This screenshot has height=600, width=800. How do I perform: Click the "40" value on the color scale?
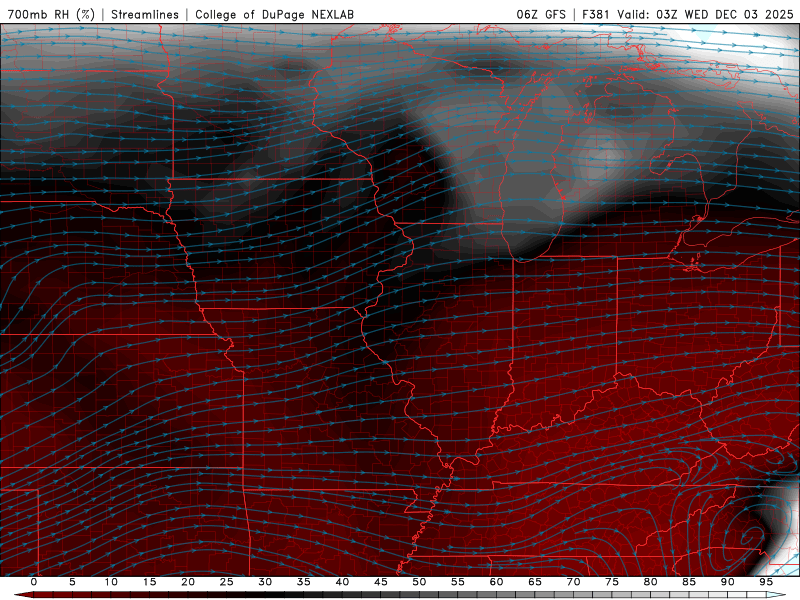(x=342, y=582)
